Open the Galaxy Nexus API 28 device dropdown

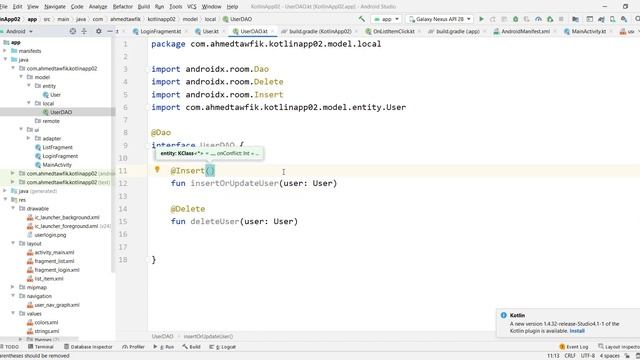pos(440,19)
